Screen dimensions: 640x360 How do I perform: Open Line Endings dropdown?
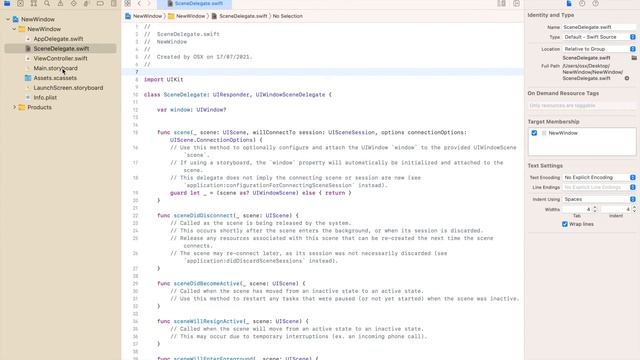coord(599,187)
